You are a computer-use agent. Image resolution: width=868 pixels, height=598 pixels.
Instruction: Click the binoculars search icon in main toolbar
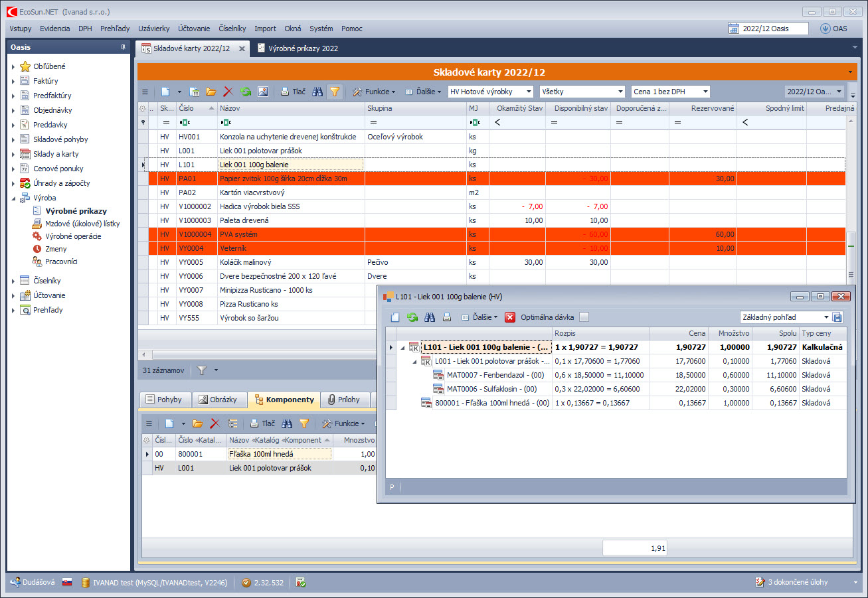point(318,92)
